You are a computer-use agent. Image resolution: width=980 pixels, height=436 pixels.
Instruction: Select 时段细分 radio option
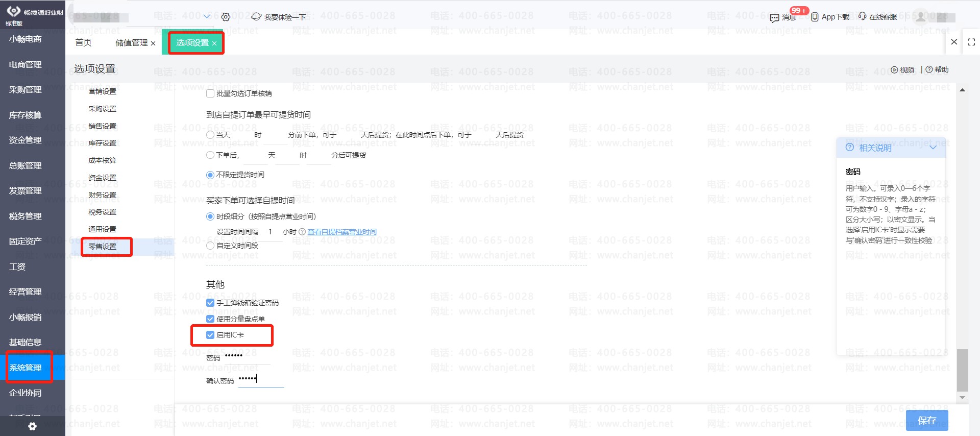pyautogui.click(x=210, y=216)
